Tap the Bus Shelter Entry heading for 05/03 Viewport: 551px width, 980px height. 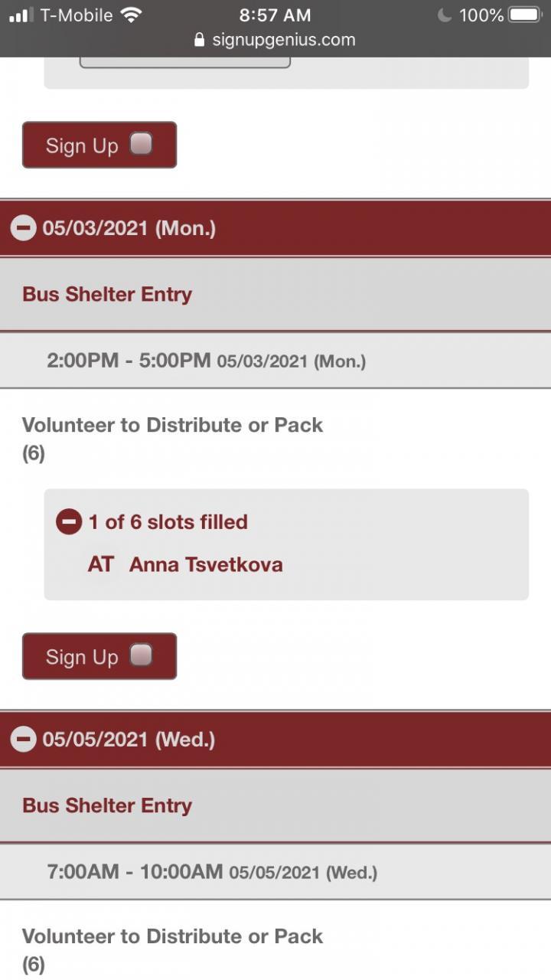coord(107,294)
